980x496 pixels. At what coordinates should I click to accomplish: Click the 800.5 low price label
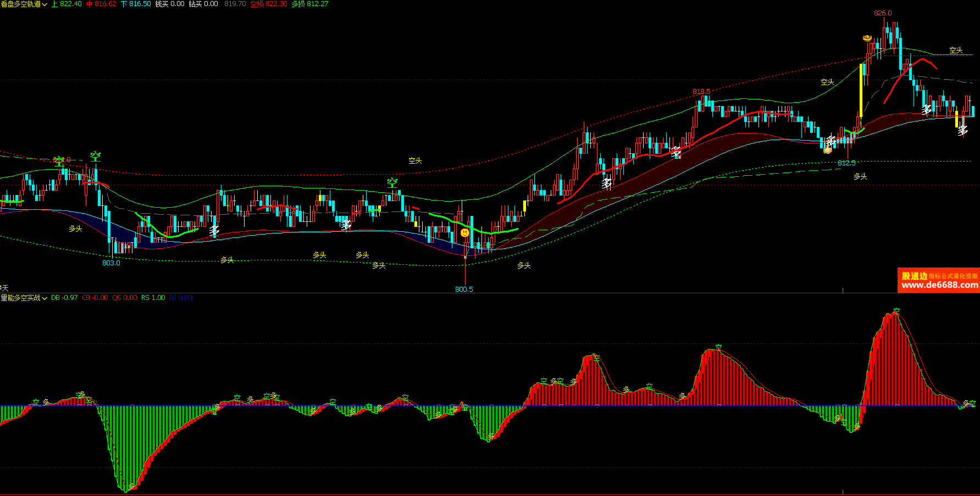click(464, 289)
